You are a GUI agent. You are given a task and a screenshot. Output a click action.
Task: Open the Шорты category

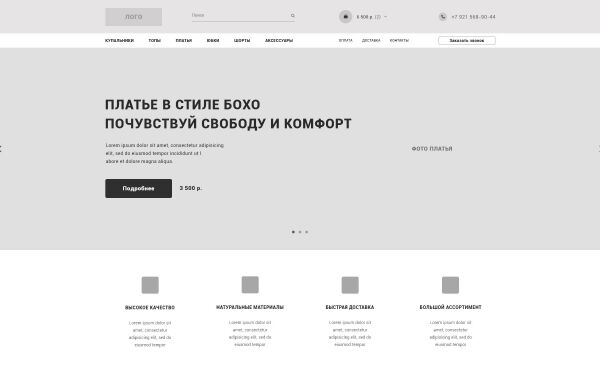pyautogui.click(x=242, y=41)
